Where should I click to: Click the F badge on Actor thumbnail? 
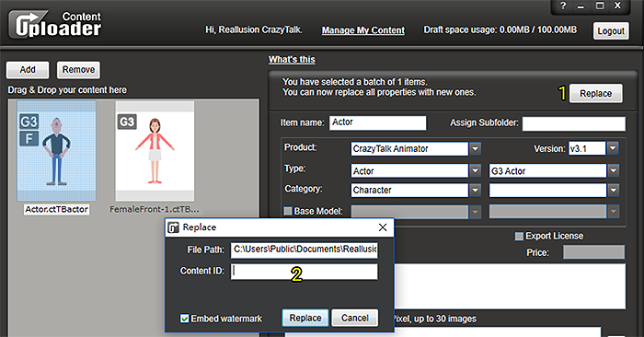(x=29, y=139)
